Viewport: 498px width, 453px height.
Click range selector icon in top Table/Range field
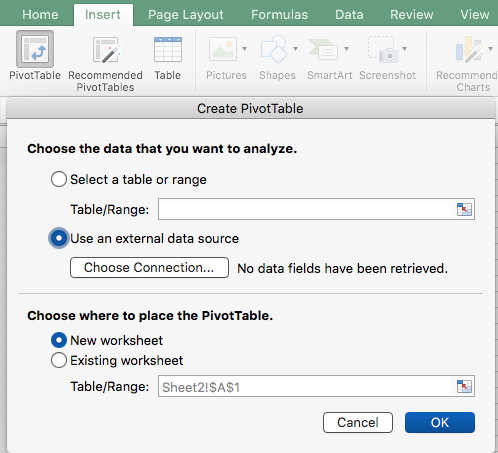point(464,209)
